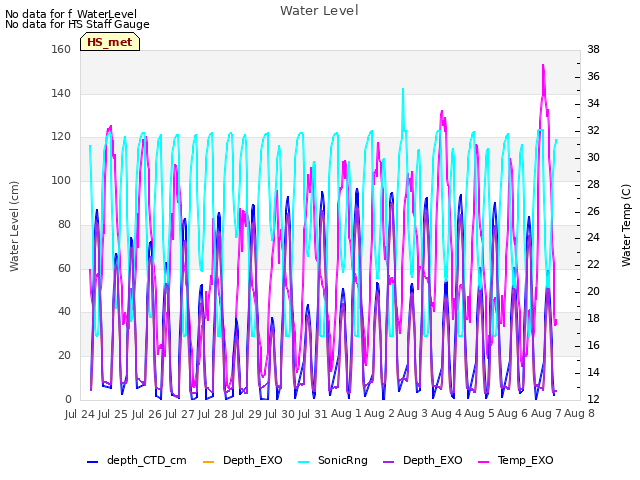Click the Aug 5 date label
The image size is (640, 480).
pyautogui.click(x=479, y=414)
